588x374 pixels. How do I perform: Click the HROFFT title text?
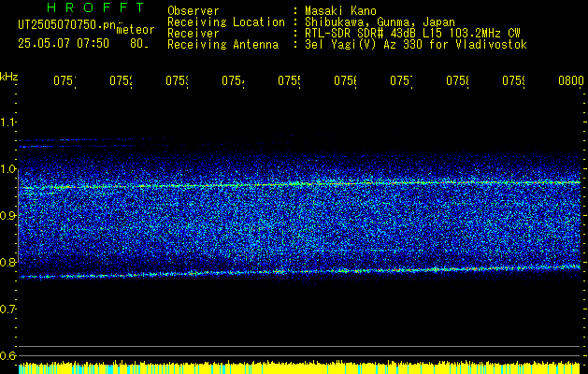point(96,7)
